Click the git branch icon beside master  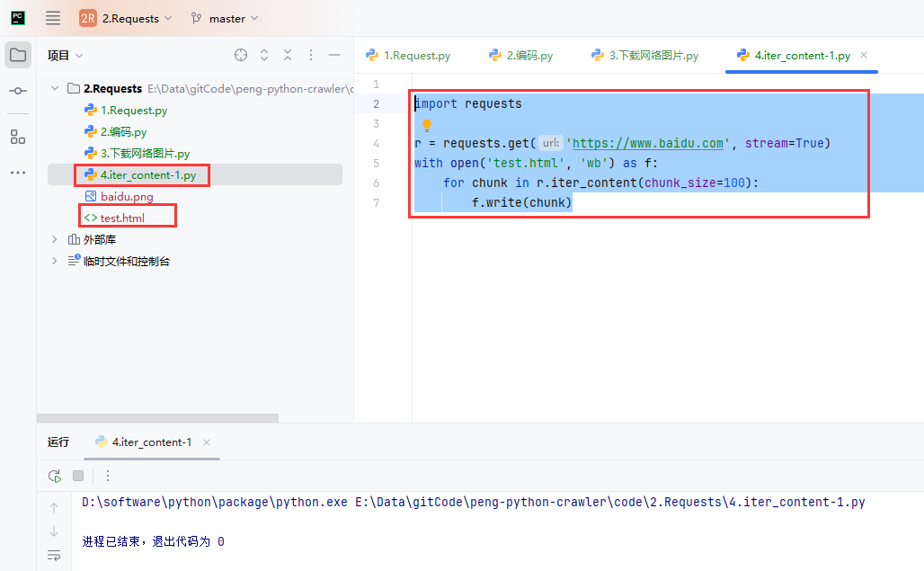click(196, 18)
